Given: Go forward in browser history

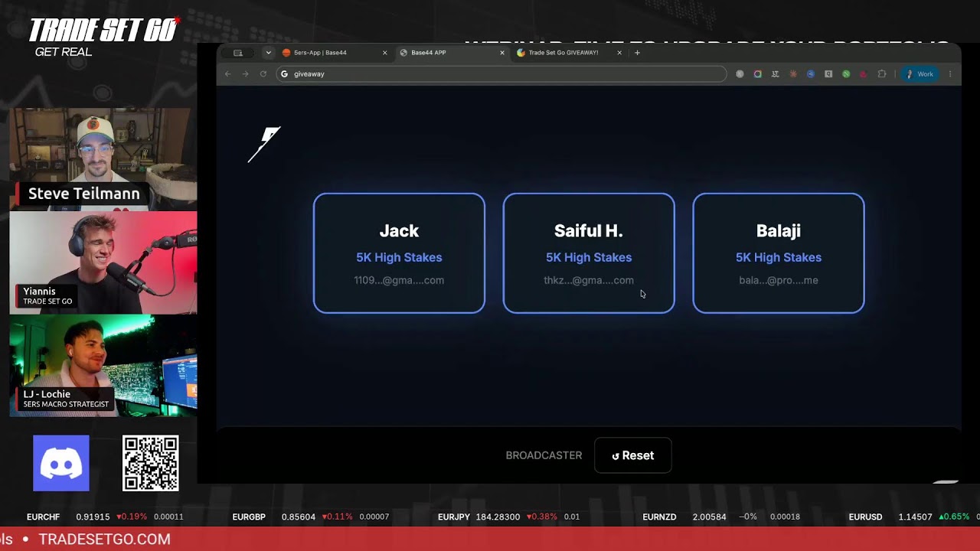Looking at the screenshot, I should [x=245, y=74].
